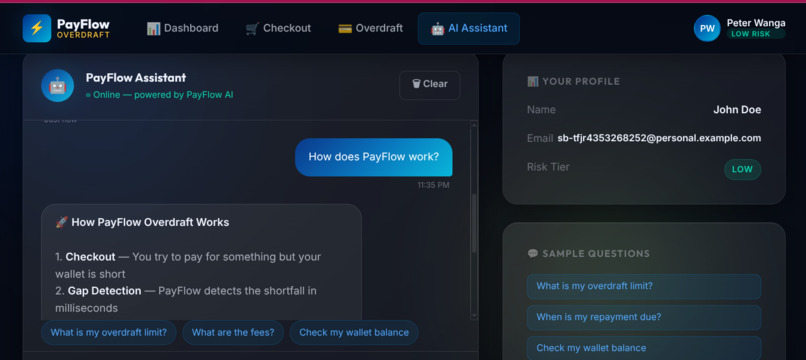806x360 pixels.
Task: Click the LOW risk tier badge in profile
Action: click(742, 170)
